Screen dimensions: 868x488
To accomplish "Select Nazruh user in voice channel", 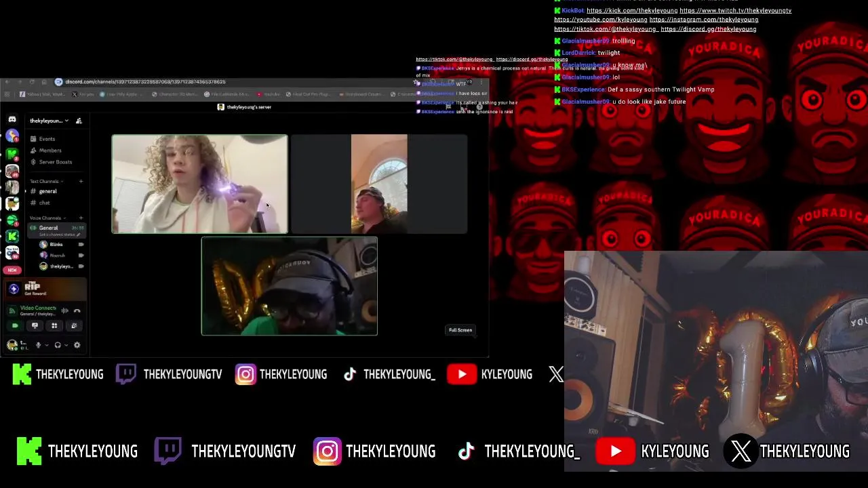I will click(x=58, y=256).
